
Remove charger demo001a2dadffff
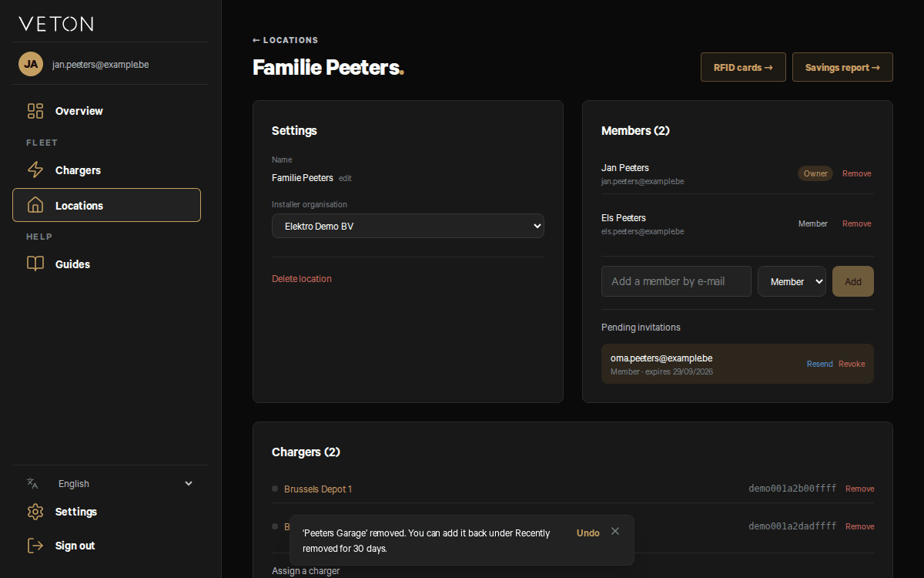tap(860, 526)
